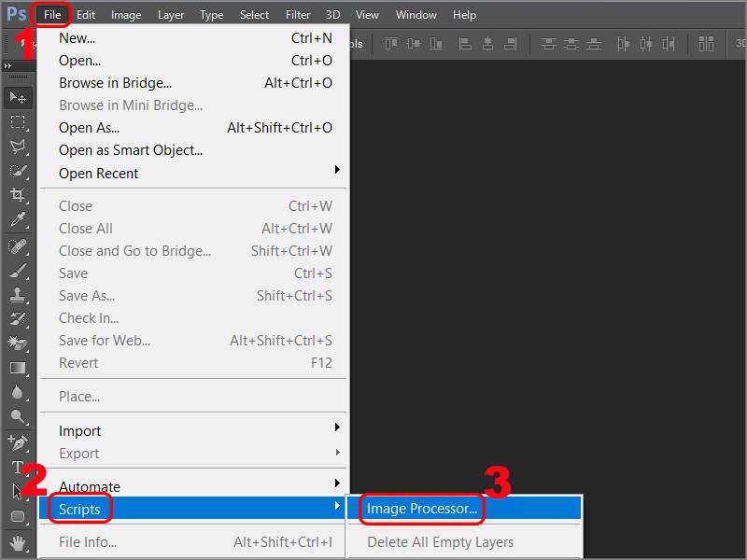Select the Eyedropper tool
This screenshot has height=560, width=747.
coord(18,219)
